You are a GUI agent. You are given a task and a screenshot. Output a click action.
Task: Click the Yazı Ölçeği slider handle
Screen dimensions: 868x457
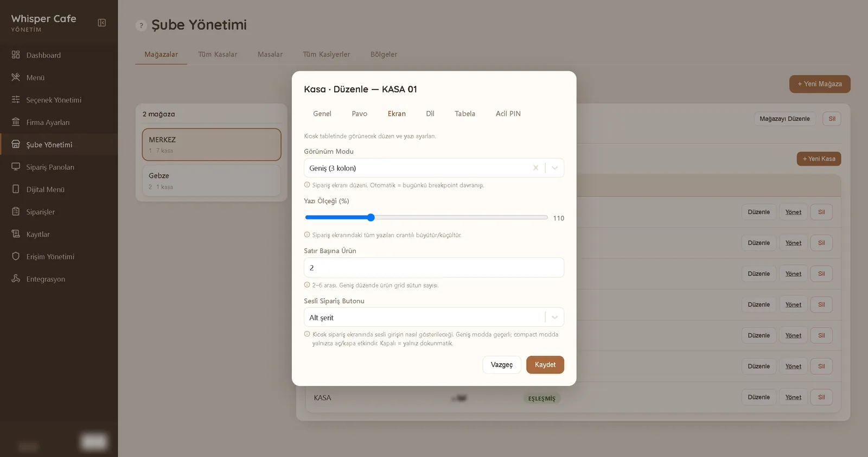click(x=371, y=218)
